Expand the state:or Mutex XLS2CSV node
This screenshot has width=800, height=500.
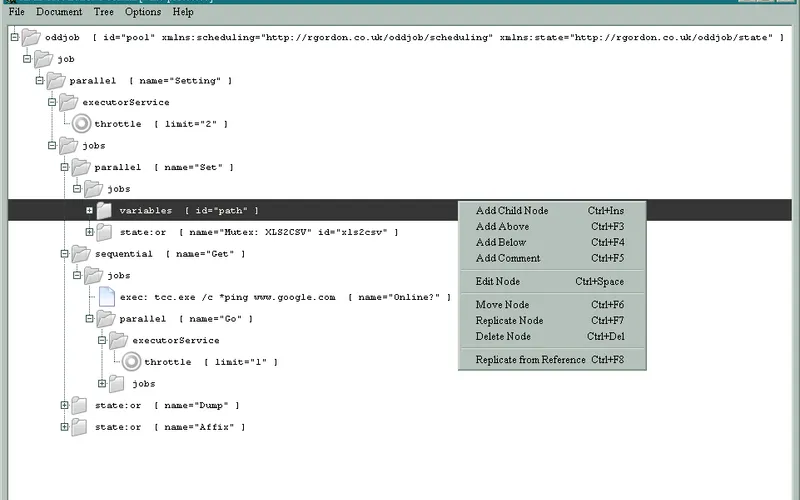click(89, 232)
